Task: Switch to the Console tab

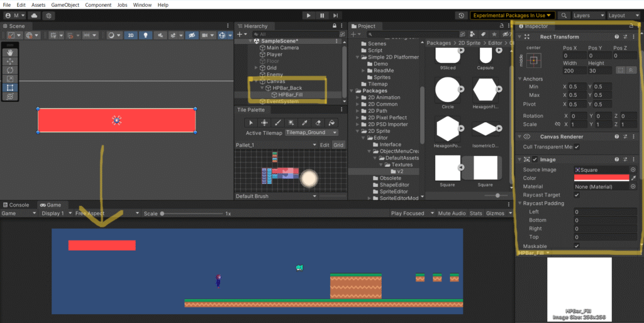Action: pos(16,205)
